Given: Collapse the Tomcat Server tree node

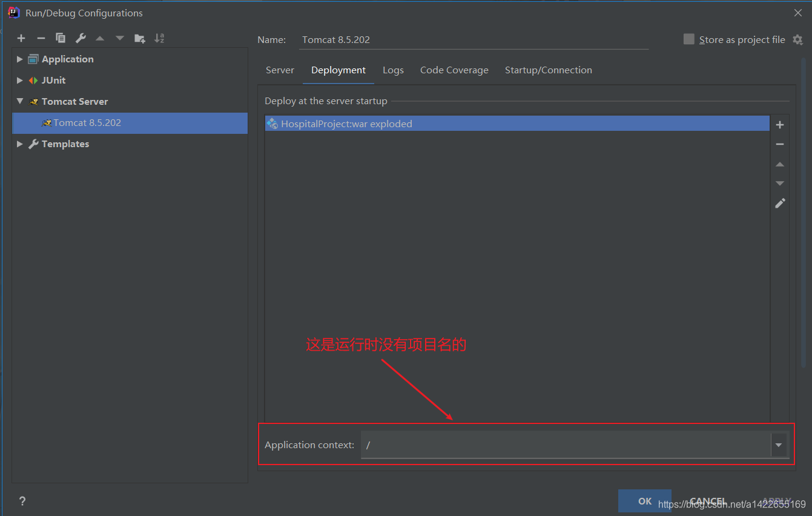Looking at the screenshot, I should 20,102.
